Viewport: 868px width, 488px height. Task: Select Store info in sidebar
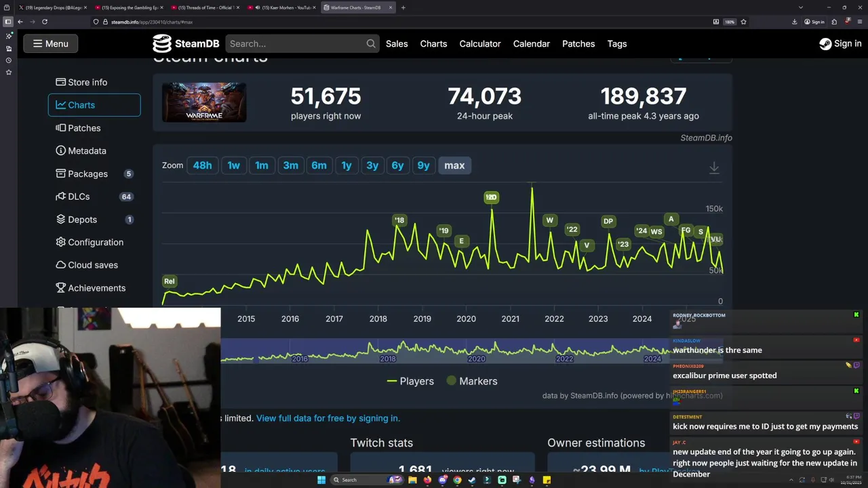(x=94, y=82)
